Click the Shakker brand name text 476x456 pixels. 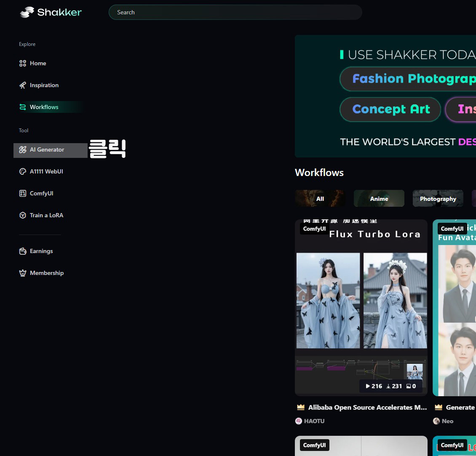click(59, 12)
